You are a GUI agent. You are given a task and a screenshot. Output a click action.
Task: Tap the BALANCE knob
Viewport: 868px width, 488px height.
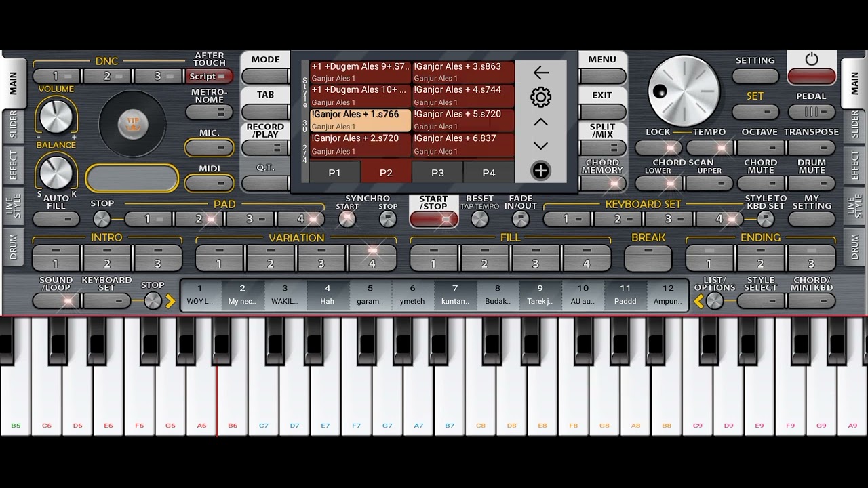(x=56, y=173)
